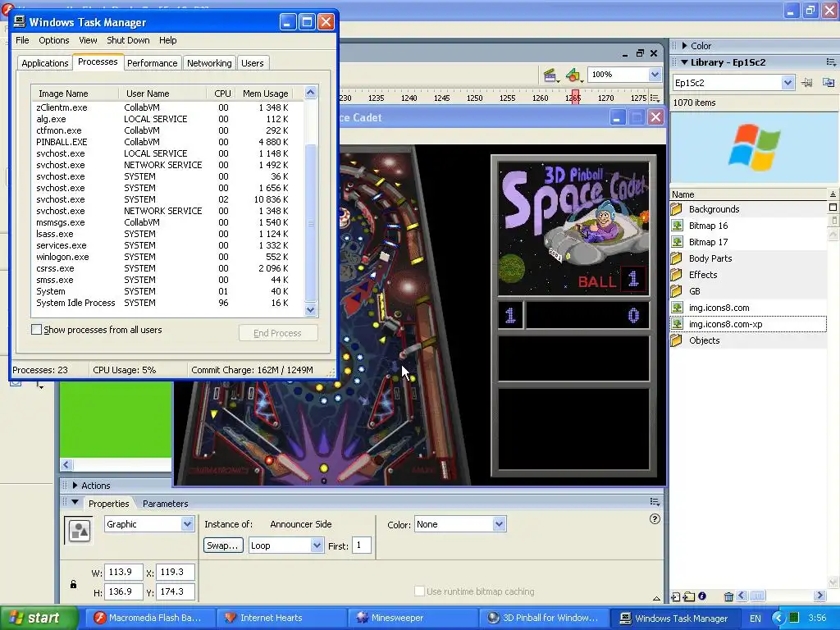Viewport: 840px width, 630px height.
Task: Click the timeline playhead at frame 1265
Action: pos(575,98)
